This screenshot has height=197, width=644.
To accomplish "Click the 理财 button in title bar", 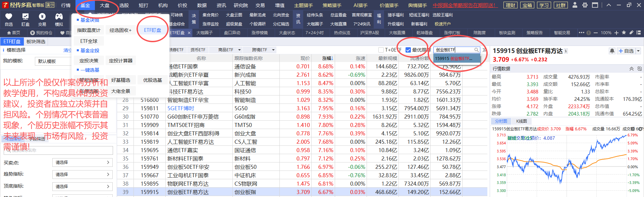I will tap(511, 5).
